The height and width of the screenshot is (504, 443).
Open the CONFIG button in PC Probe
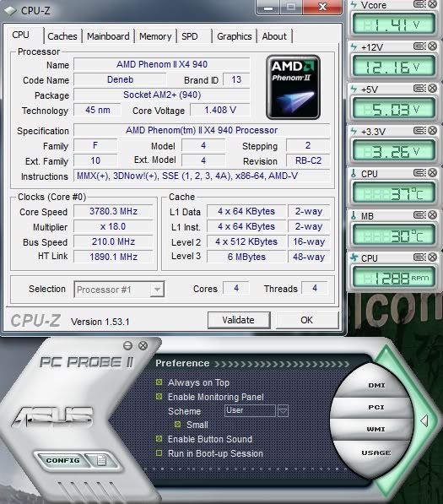62,460
